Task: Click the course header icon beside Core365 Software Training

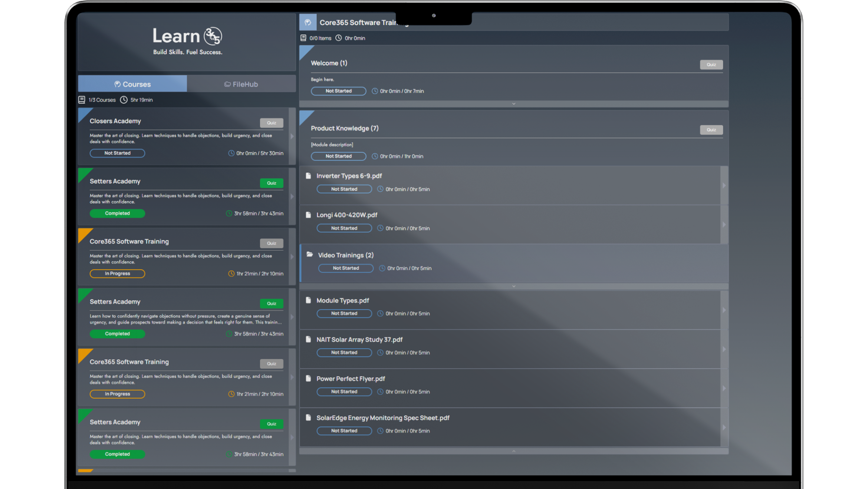Action: click(308, 22)
